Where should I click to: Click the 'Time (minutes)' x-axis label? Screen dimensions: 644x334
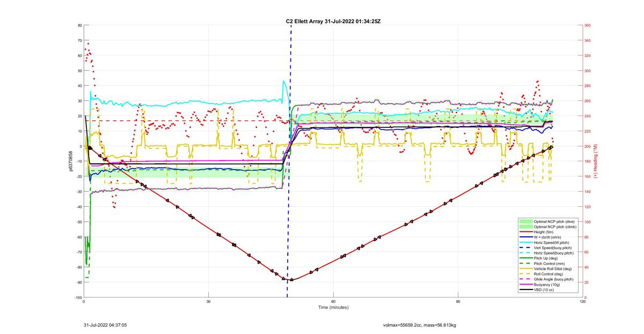pos(333,308)
